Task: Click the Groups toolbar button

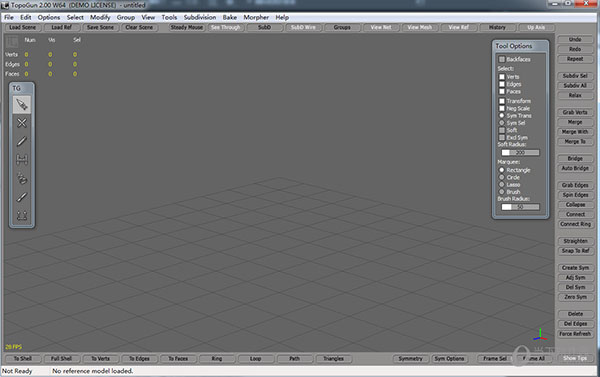Action: click(x=342, y=28)
